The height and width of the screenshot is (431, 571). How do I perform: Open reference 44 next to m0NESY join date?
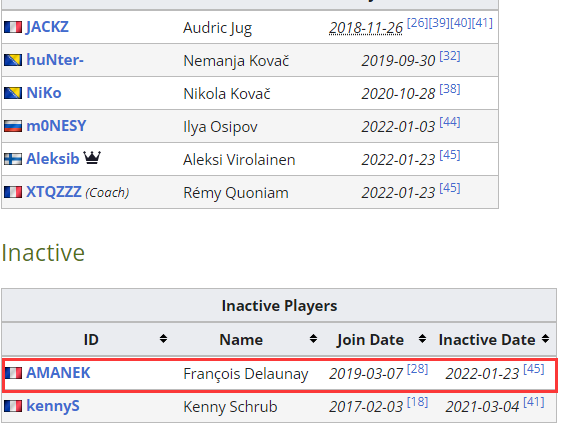450,122
